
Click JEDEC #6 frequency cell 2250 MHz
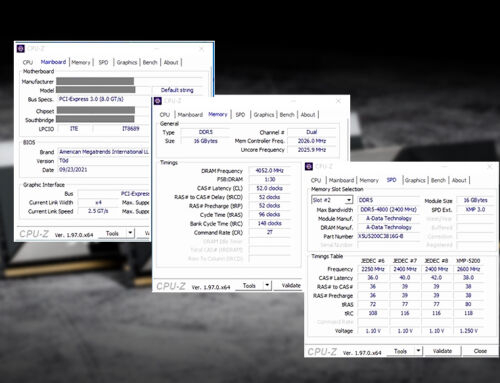pyautogui.click(x=373, y=269)
